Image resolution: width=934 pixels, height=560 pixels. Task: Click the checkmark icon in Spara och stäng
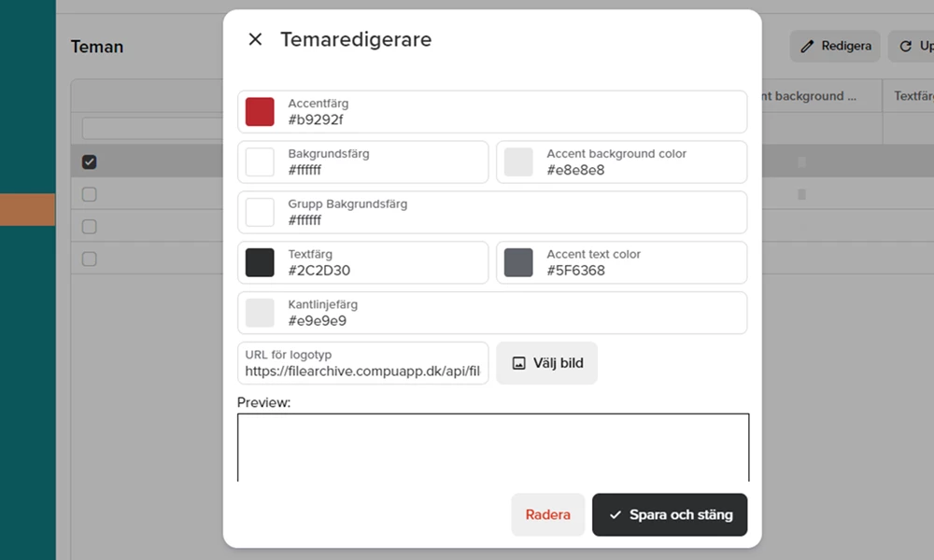coord(616,515)
